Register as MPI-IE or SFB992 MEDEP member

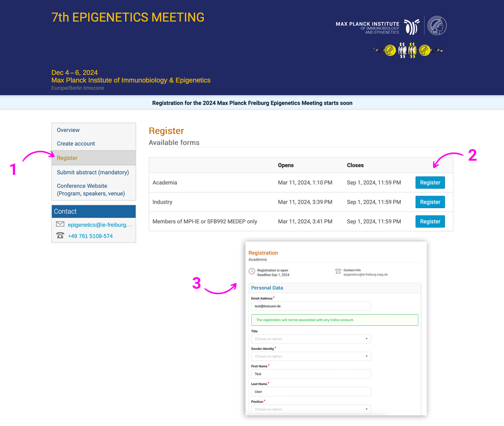(x=430, y=221)
